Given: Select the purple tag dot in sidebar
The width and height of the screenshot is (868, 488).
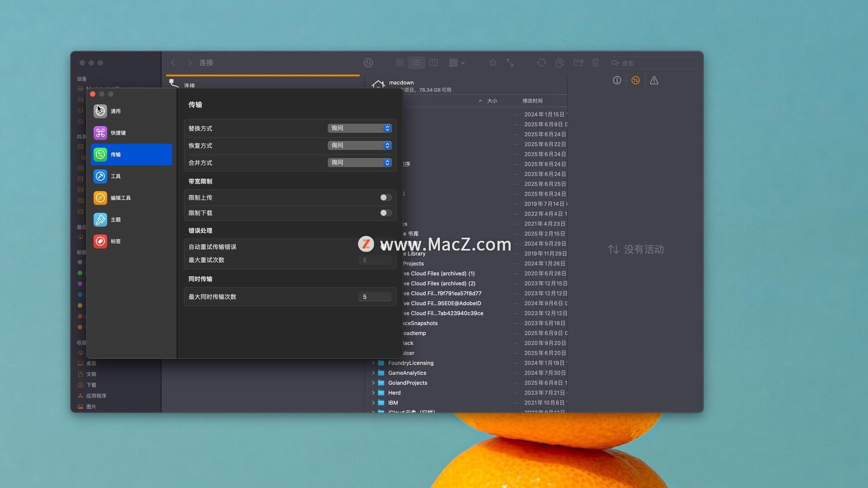Looking at the screenshot, I should click(80, 284).
